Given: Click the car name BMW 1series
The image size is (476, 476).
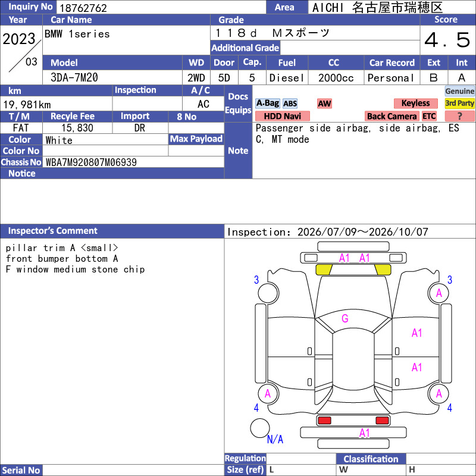Looking at the screenshot, I should (77, 34).
